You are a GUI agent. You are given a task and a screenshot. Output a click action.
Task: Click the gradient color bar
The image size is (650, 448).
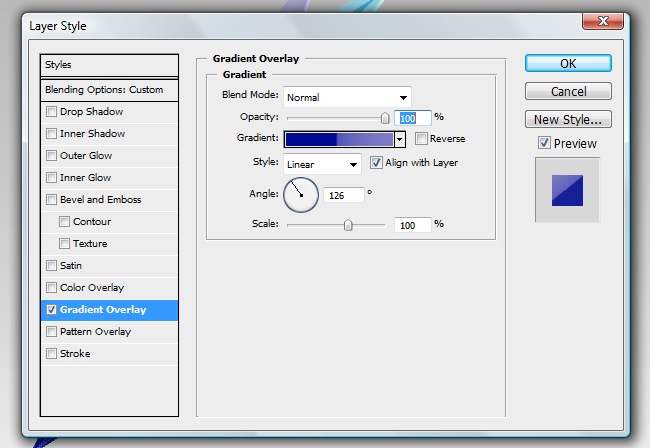[x=339, y=139]
